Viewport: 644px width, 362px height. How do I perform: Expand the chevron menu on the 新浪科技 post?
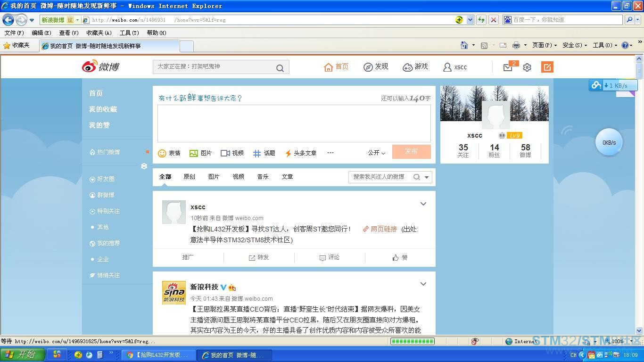423,284
